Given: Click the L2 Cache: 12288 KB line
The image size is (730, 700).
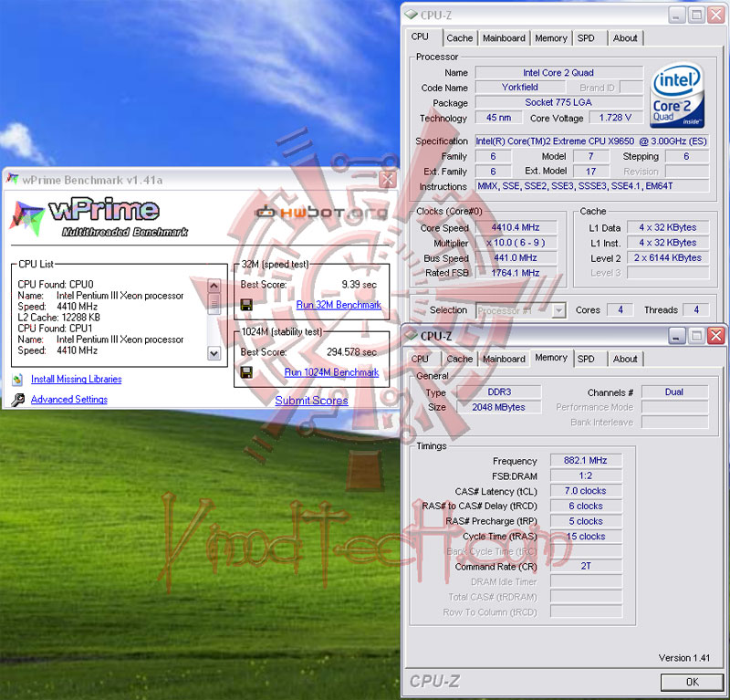Looking at the screenshot, I should (58, 318).
